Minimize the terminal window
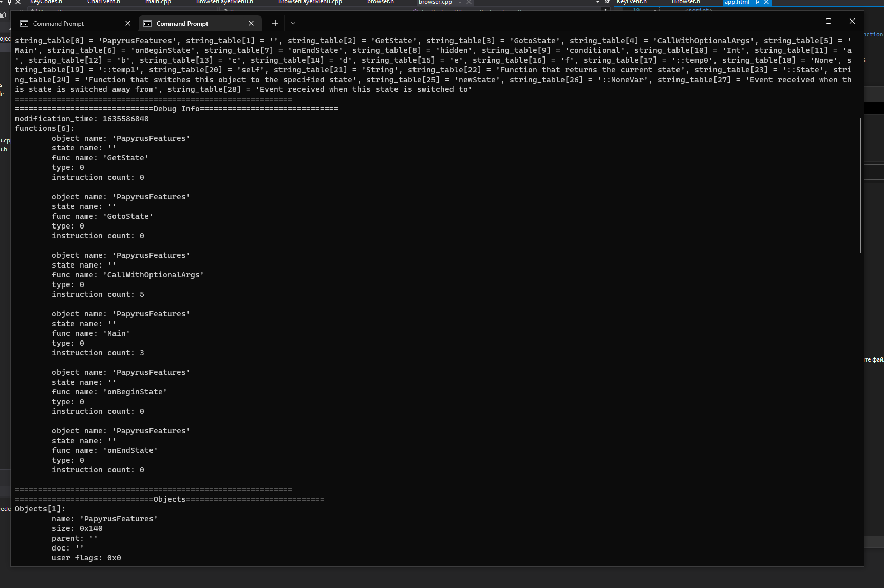Viewport: 884px width, 588px height. (805, 21)
